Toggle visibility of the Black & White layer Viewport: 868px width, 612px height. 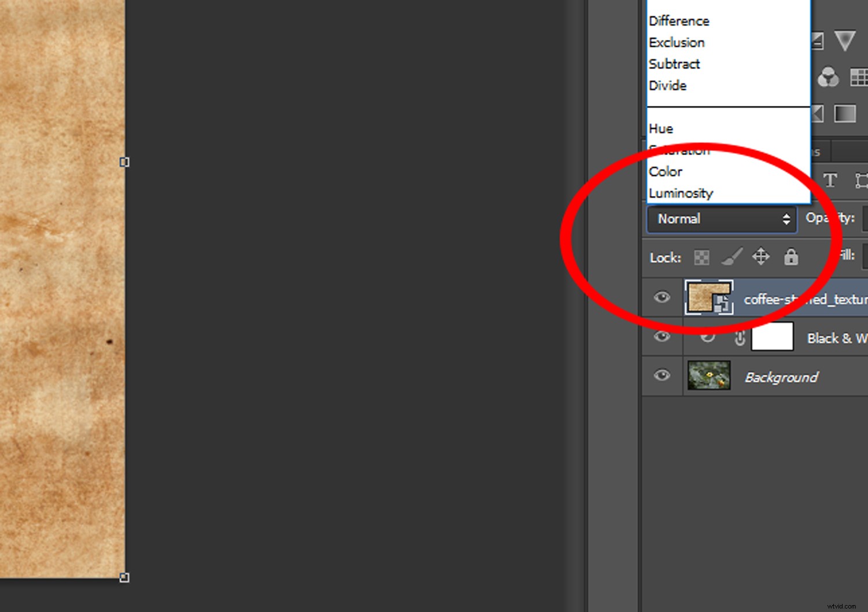click(661, 337)
